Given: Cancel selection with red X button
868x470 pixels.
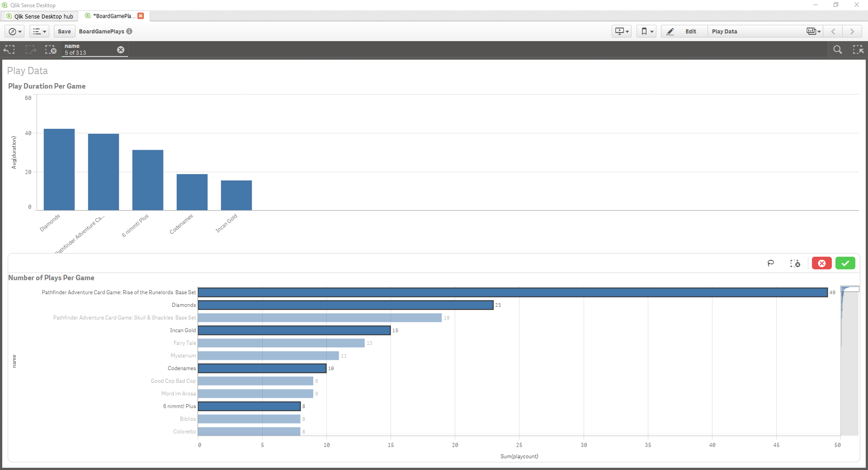Looking at the screenshot, I should point(821,263).
